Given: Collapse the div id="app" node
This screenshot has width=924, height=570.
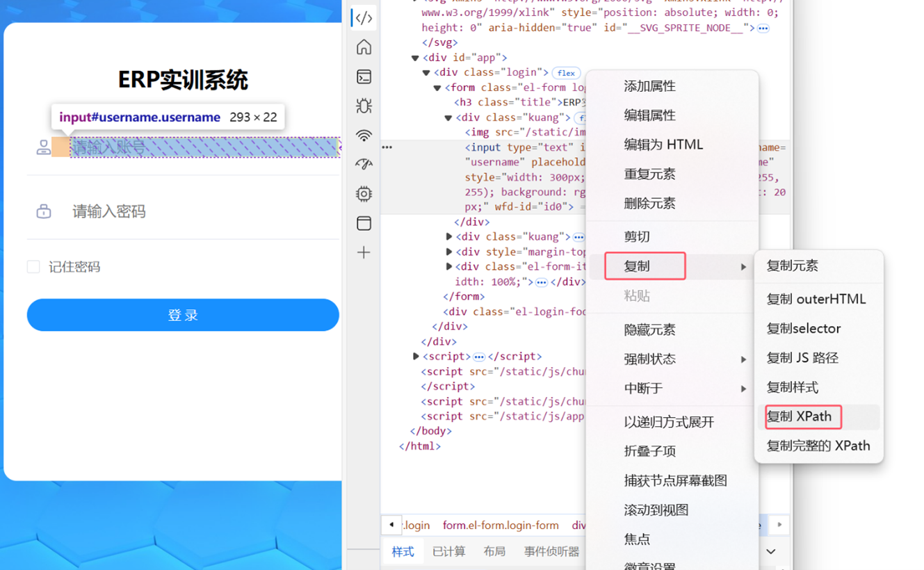Looking at the screenshot, I should pyautogui.click(x=415, y=58).
